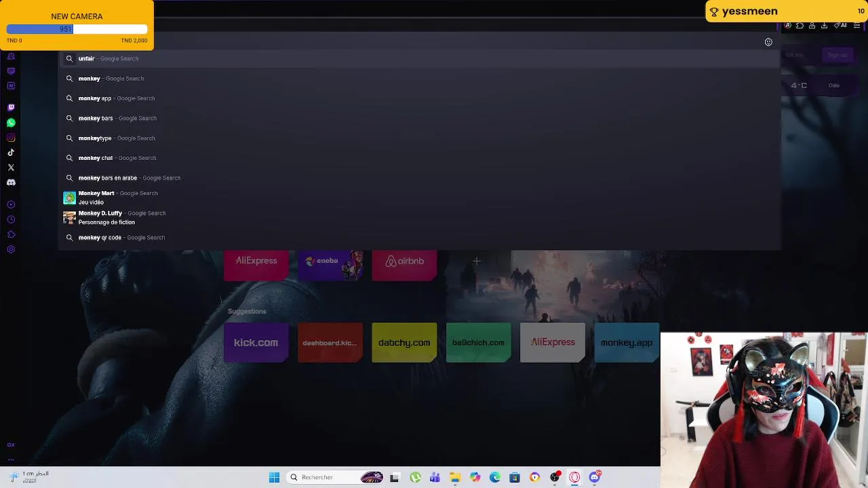Click the smiley icon in address bar

[x=768, y=42]
